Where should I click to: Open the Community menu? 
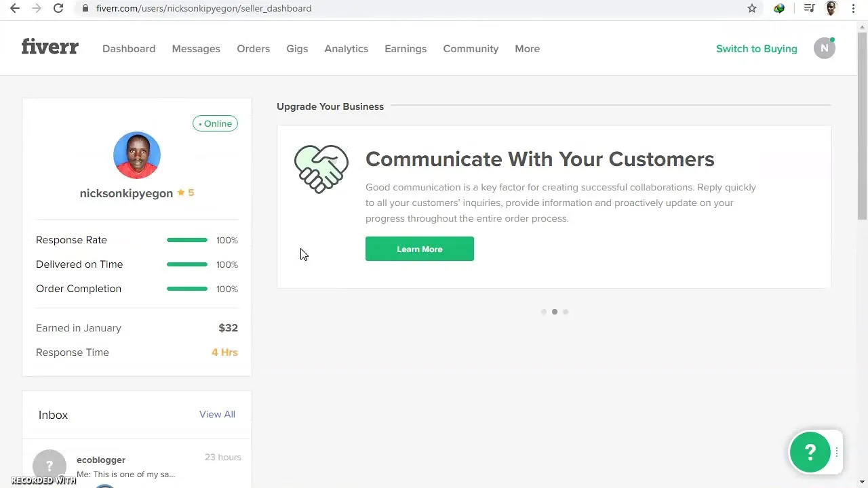pos(471,49)
